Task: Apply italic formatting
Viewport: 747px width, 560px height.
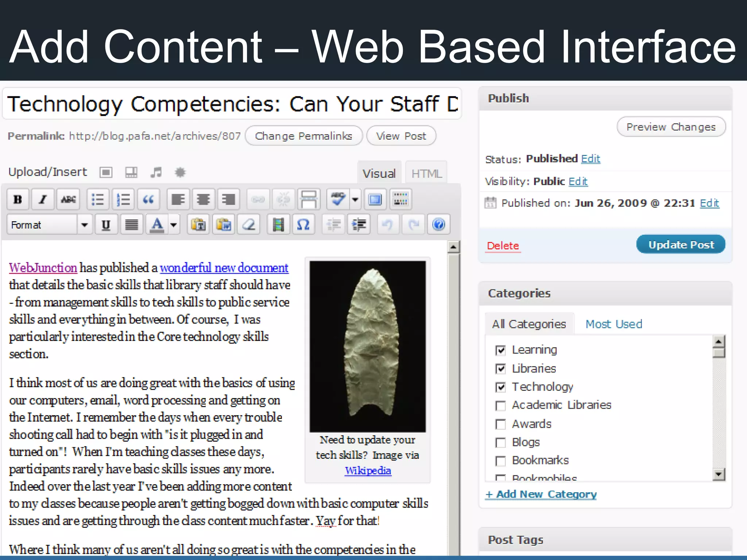Action: (43, 199)
